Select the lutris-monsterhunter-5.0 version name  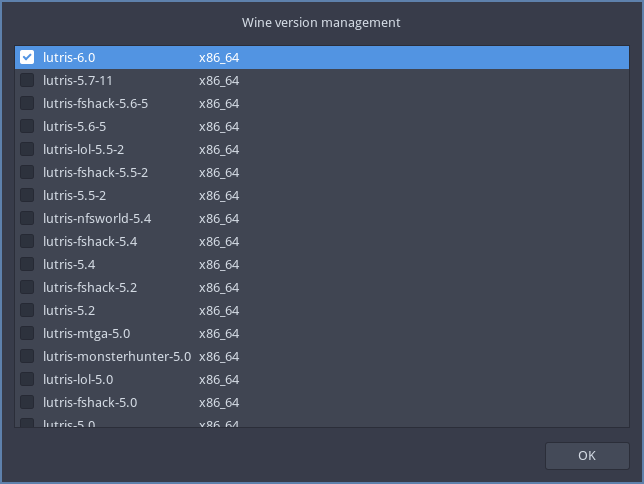(x=117, y=357)
